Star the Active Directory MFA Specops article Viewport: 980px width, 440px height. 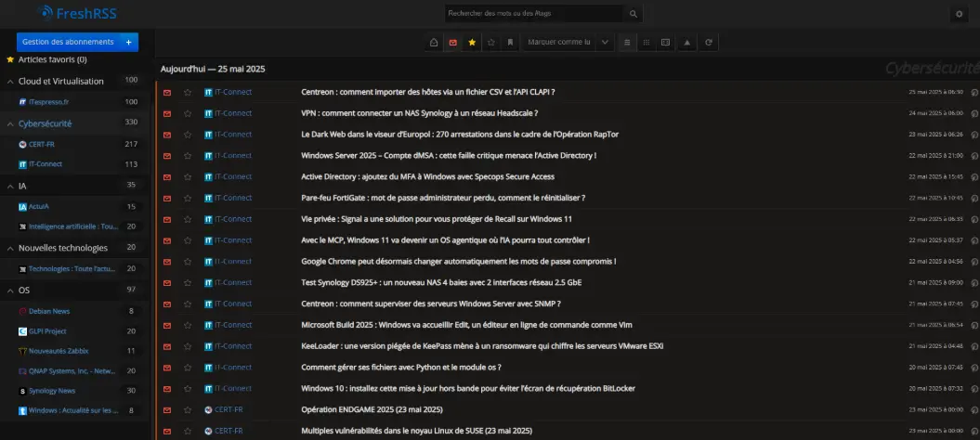188,177
